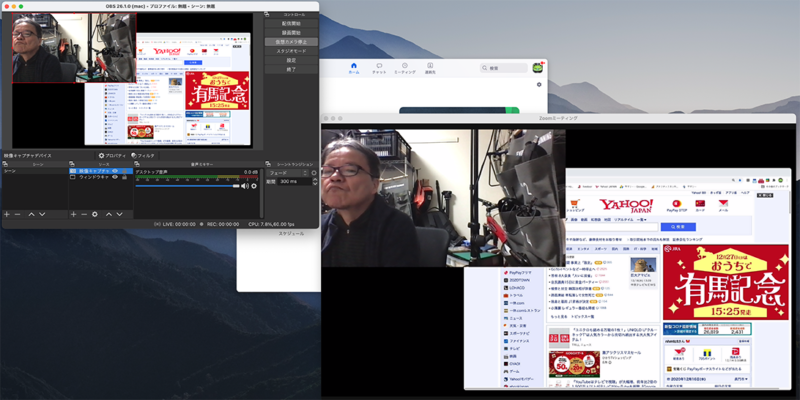
Task: Open transition properties gear next to フェード
Action: 314,173
